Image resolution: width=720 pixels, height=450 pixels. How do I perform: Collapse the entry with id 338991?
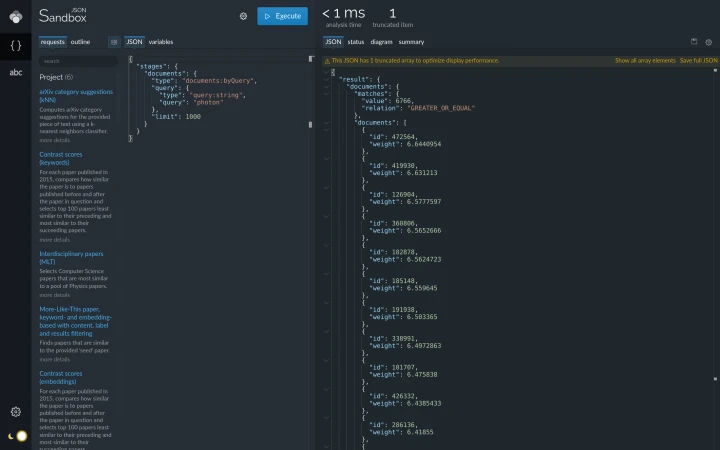pyautogui.click(x=326, y=331)
